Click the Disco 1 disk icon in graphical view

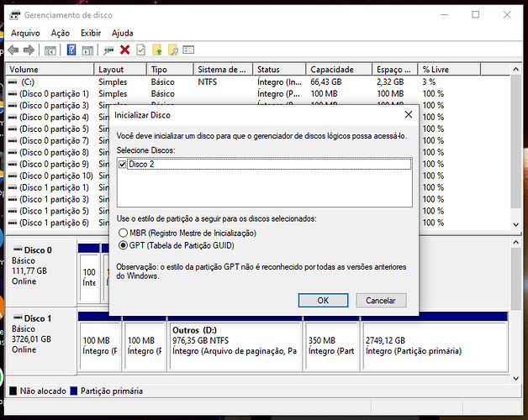pyautogui.click(x=18, y=318)
